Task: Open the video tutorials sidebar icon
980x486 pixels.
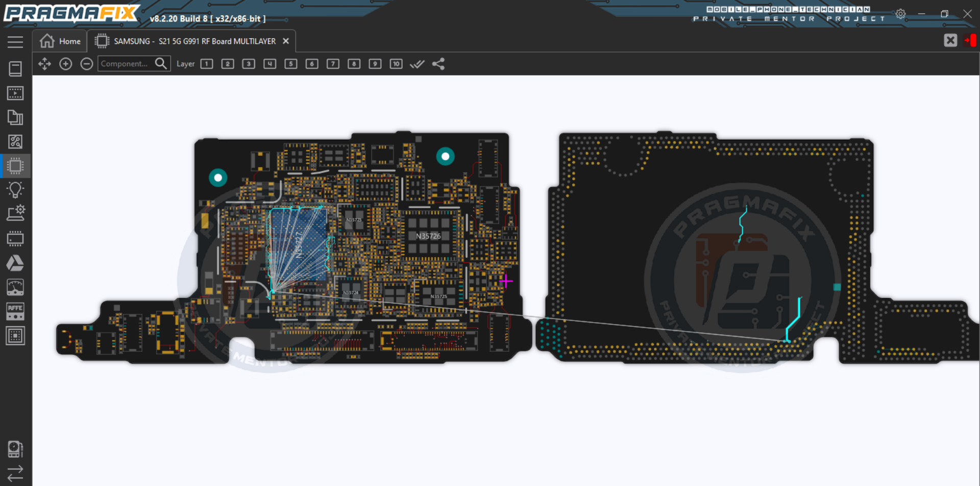Action: click(15, 93)
